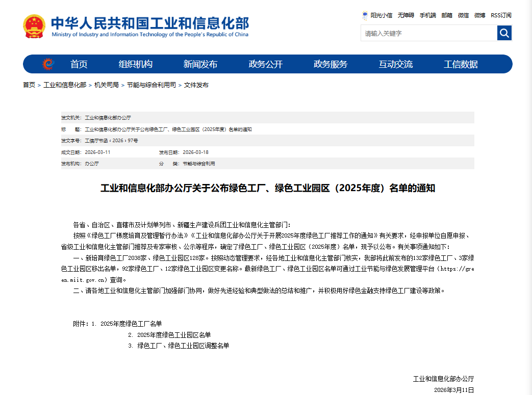
Task: Open 互动交流 from the main menu
Action: pos(396,64)
